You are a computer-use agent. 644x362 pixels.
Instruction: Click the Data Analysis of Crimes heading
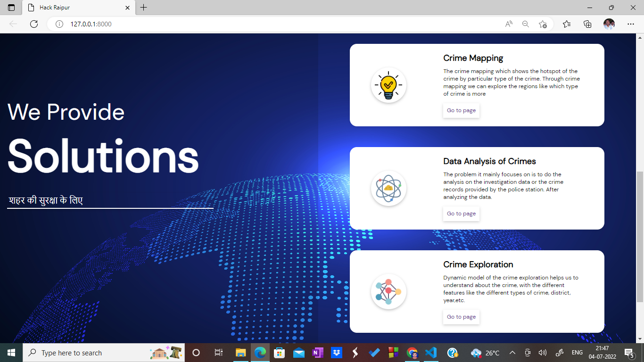(489, 161)
